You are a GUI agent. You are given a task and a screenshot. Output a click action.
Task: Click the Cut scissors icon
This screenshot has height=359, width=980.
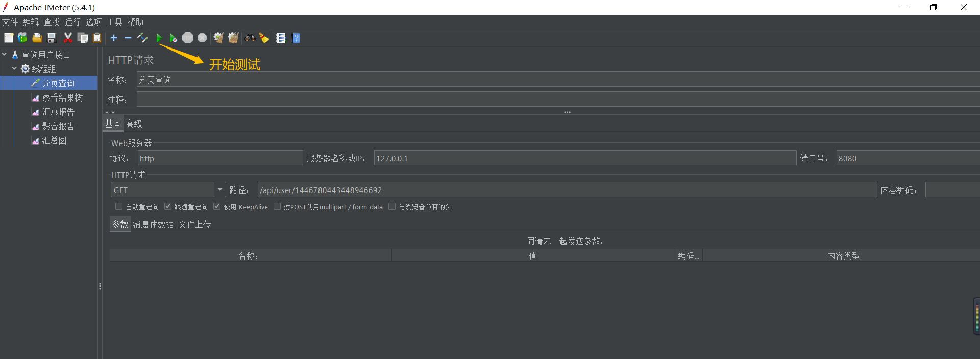click(68, 38)
